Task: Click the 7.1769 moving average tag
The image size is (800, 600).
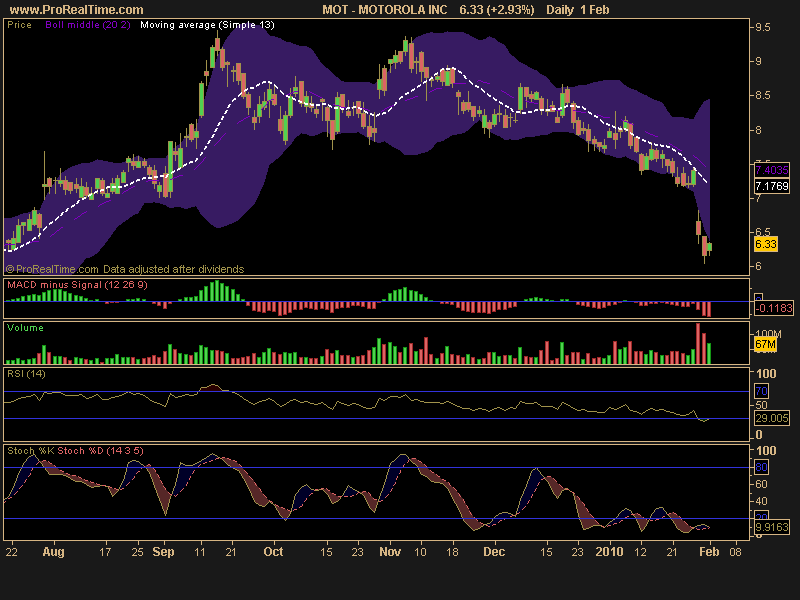Action: pyautogui.click(x=771, y=186)
